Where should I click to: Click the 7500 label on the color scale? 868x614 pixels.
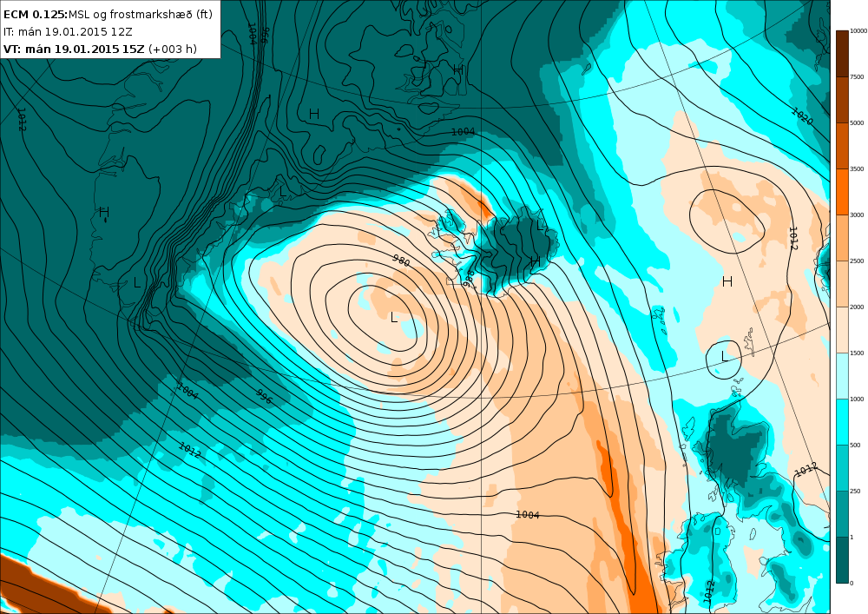(857, 77)
